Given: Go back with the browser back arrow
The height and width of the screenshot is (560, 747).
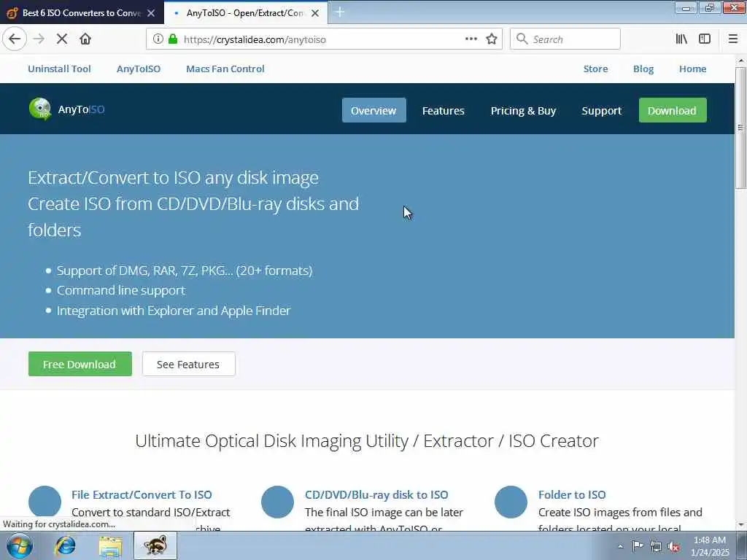Looking at the screenshot, I should 15,39.
